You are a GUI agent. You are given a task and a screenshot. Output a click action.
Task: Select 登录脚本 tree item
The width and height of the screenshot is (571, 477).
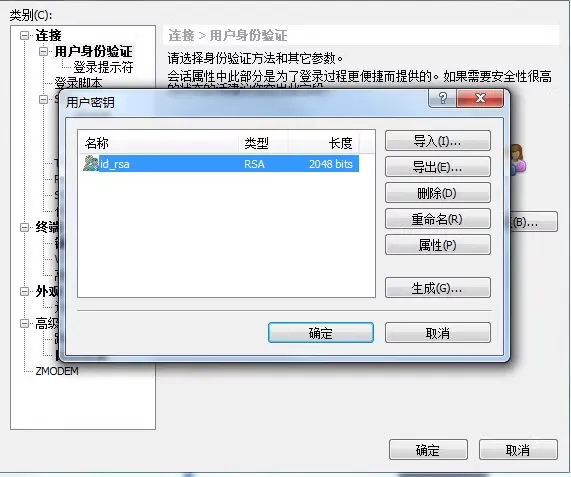click(x=78, y=83)
